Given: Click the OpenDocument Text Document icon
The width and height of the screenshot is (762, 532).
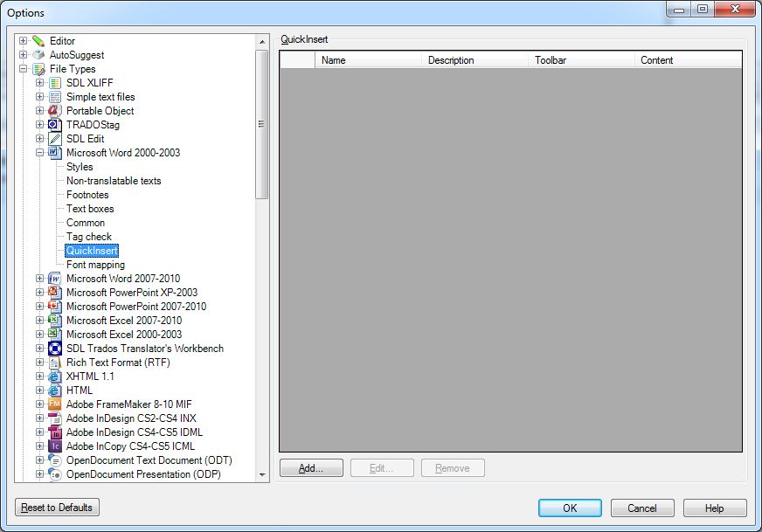Looking at the screenshot, I should tap(55, 460).
